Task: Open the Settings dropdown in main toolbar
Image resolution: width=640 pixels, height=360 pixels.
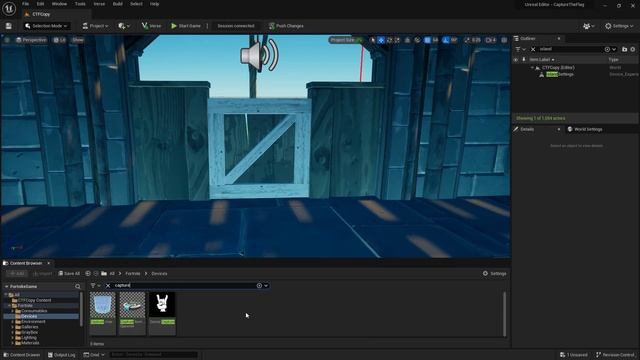Action: click(x=619, y=26)
